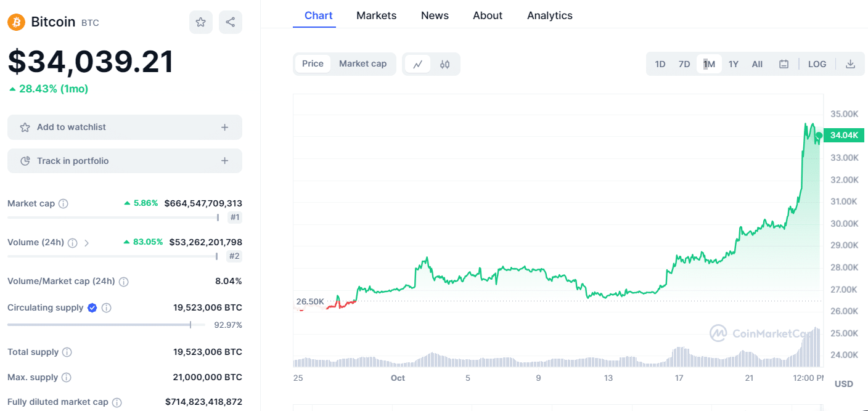Click the Volume rank progress bar

click(x=113, y=256)
